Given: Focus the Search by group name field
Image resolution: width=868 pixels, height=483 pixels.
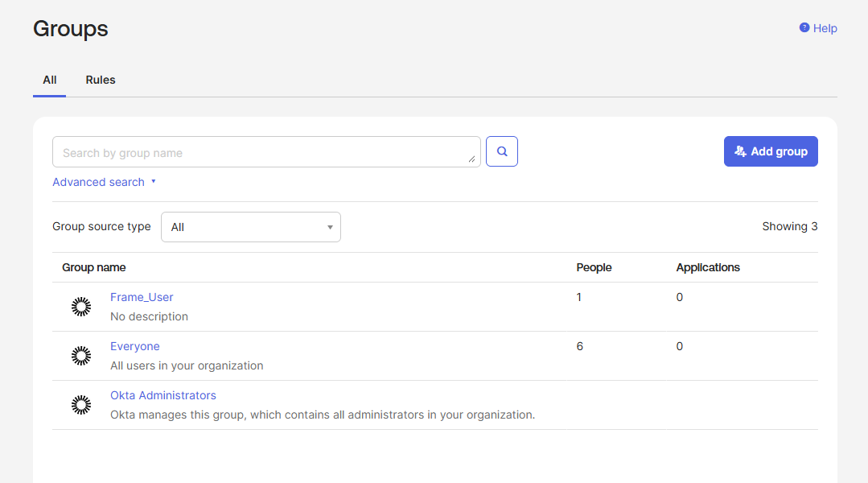Looking at the screenshot, I should tap(261, 152).
